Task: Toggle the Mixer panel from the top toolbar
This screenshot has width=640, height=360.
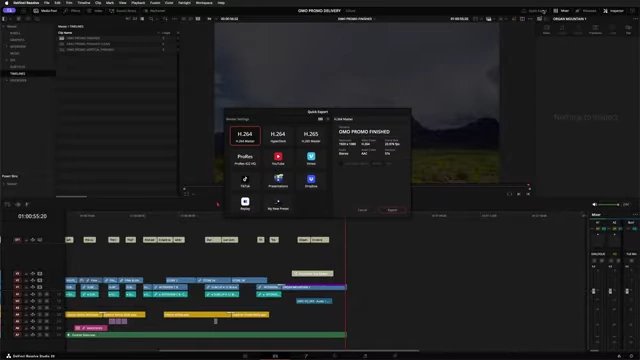Action: tap(561, 11)
